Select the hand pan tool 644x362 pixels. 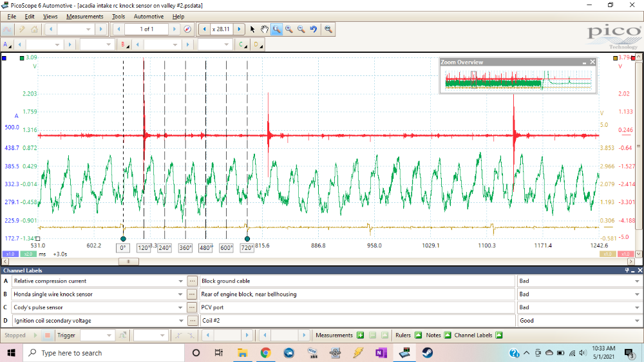point(265,29)
